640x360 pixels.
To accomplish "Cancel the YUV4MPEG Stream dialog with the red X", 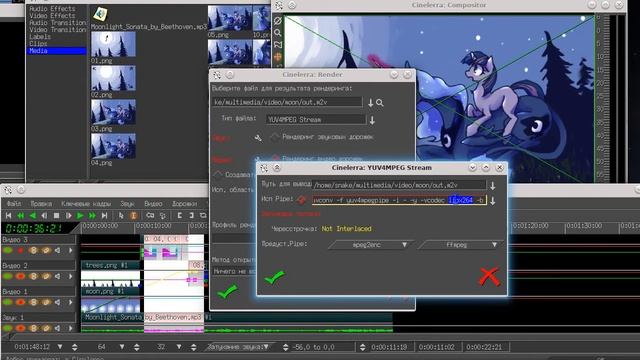I will click(489, 277).
